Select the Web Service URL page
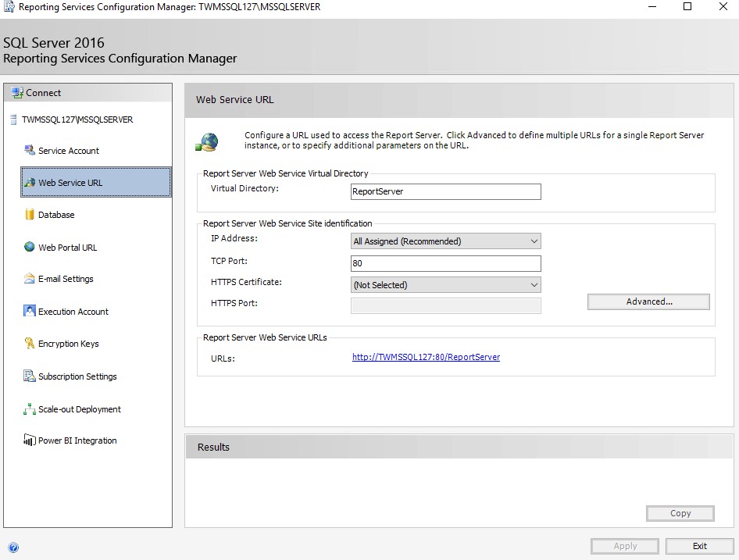This screenshot has height=560, width=739. [x=96, y=182]
